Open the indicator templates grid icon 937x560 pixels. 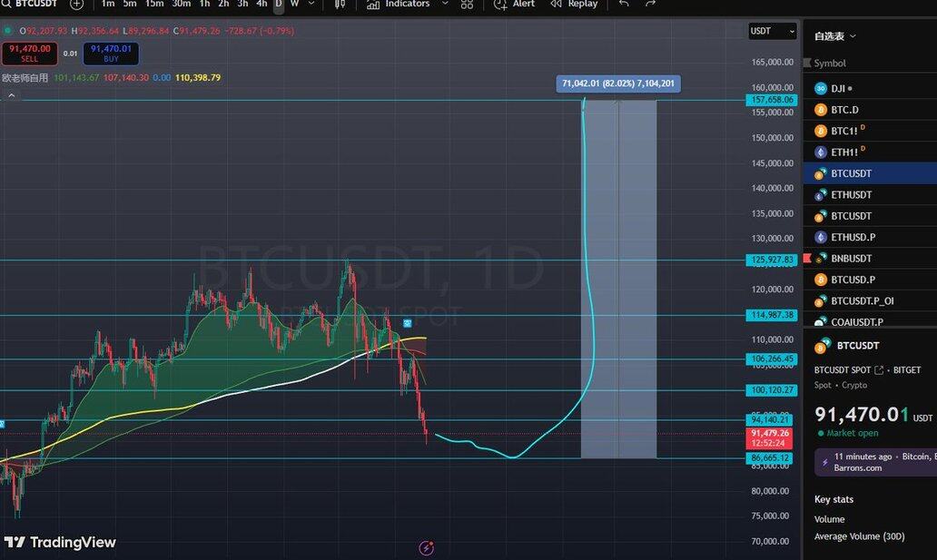tap(467, 5)
